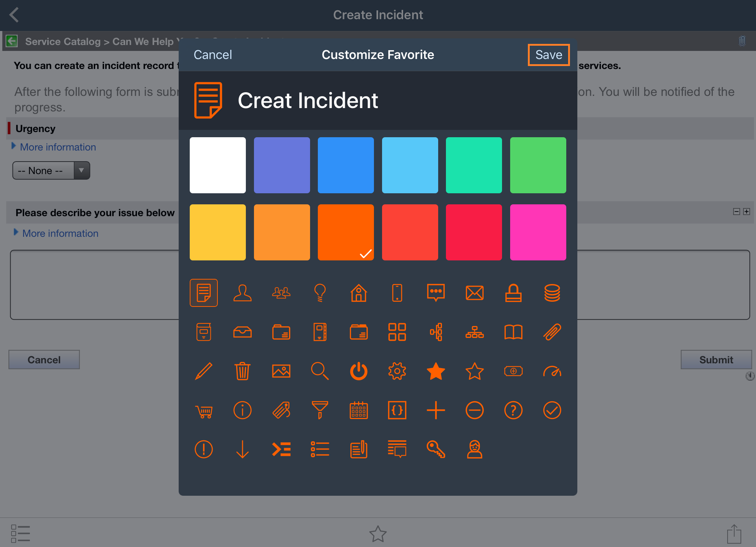Tap the star at the bottom toolbar
Image resolution: width=756 pixels, height=547 pixels.
(x=378, y=533)
